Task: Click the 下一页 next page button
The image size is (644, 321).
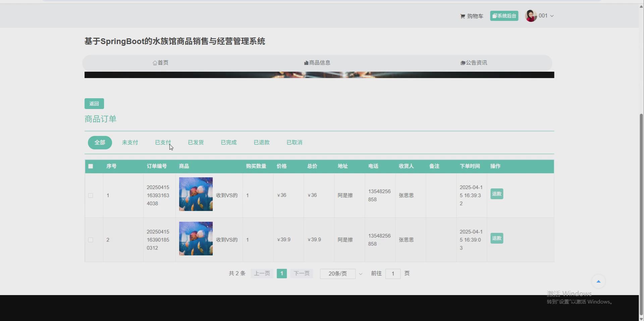Action: coord(302,273)
